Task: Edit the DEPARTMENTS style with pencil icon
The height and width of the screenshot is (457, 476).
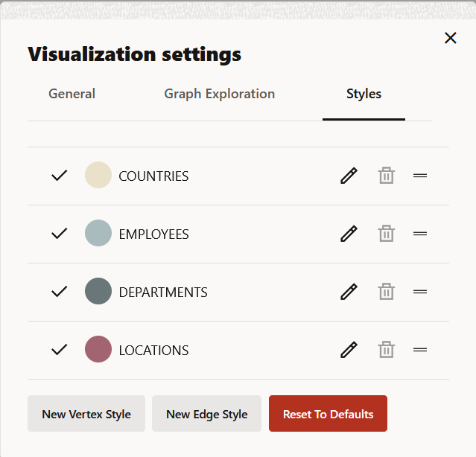Action: 349,292
